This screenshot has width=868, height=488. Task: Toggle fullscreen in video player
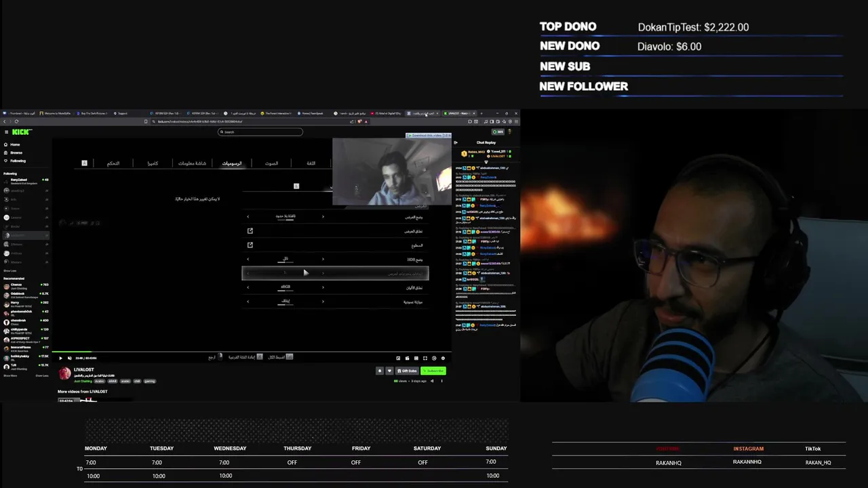coord(425,358)
